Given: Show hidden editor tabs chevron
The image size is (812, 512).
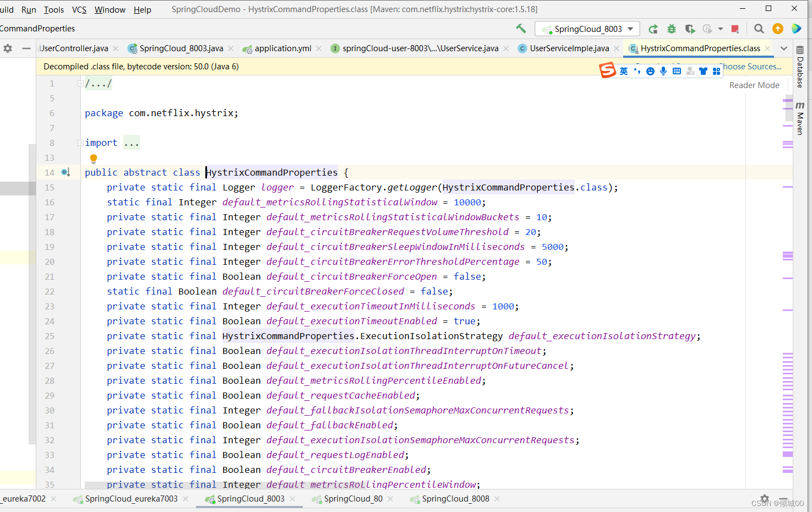Looking at the screenshot, I should pos(784,48).
